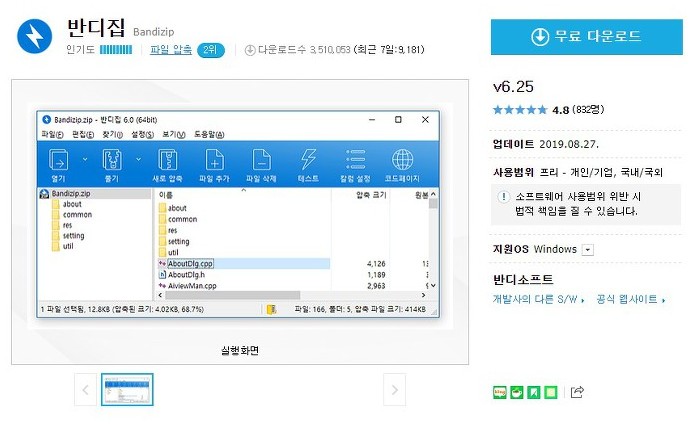Open the 파일(F) menu
The height and width of the screenshot is (426, 697).
pyautogui.click(x=52, y=134)
